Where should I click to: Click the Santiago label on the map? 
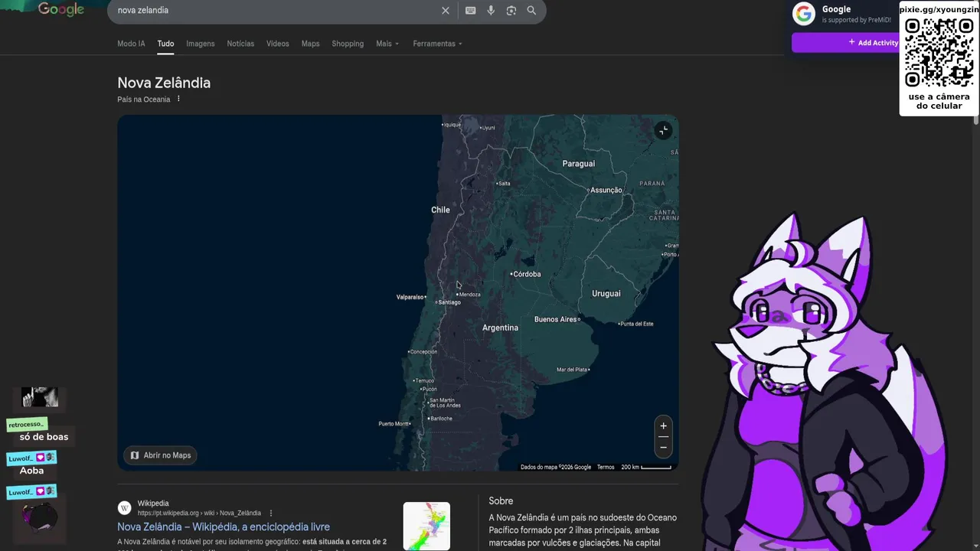coord(449,302)
